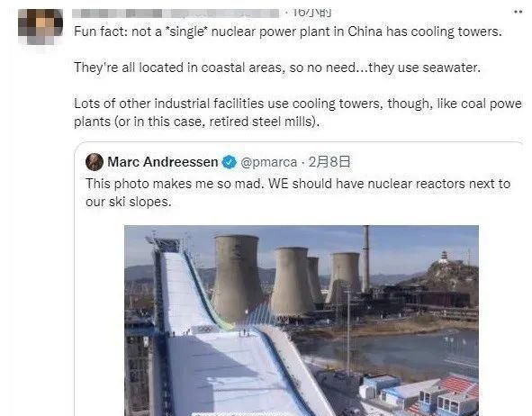The width and height of the screenshot is (532, 416).
Task: Click the 'Lots of other industrial facilities' paragraph
Action: (298, 113)
